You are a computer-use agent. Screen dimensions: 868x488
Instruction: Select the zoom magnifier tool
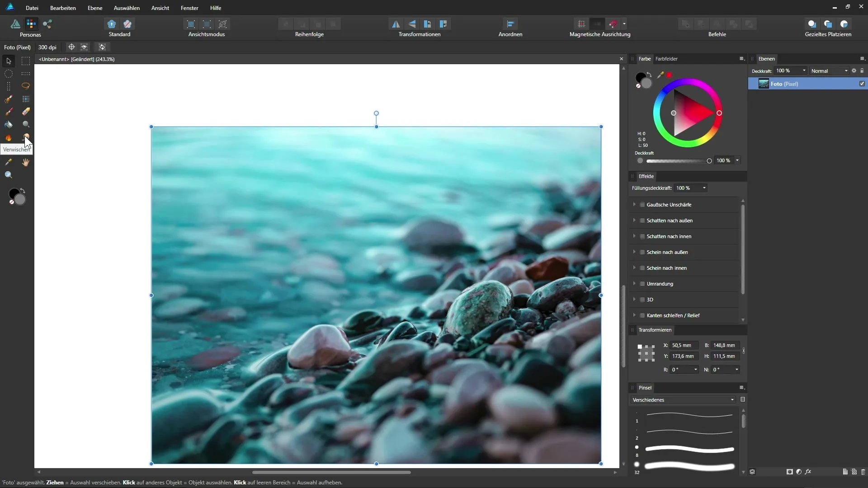pyautogui.click(x=9, y=175)
